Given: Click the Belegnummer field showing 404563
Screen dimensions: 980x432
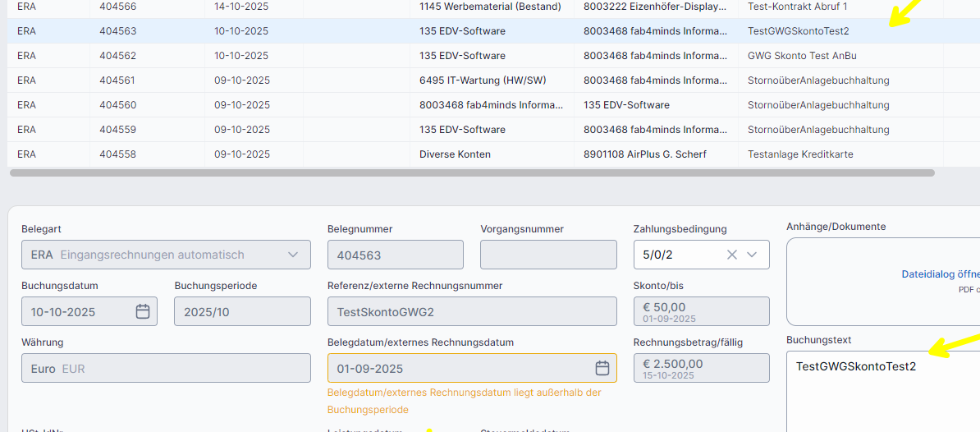Looking at the screenshot, I should point(395,255).
